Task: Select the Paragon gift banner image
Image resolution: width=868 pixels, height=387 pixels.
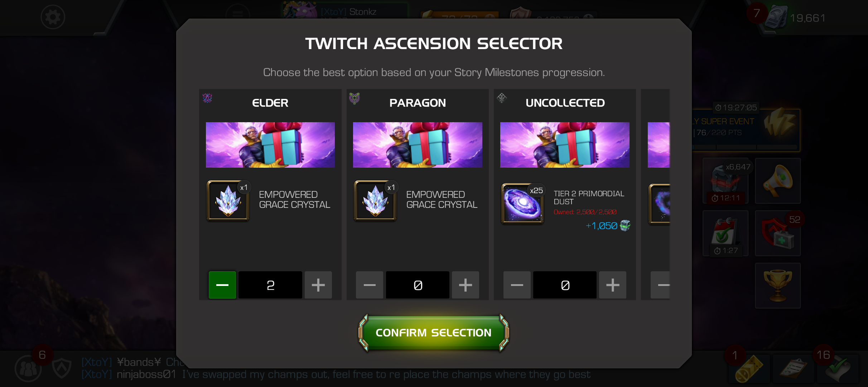Action: (x=418, y=145)
